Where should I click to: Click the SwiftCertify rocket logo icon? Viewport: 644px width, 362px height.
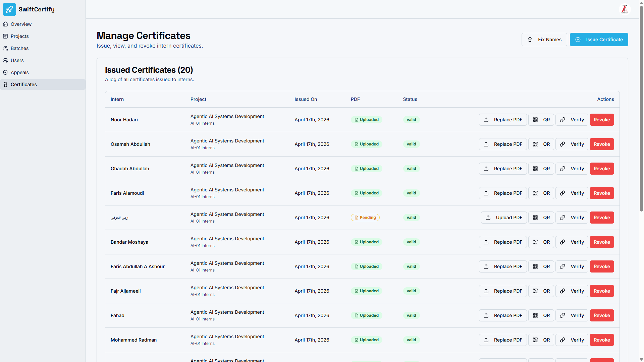click(9, 9)
